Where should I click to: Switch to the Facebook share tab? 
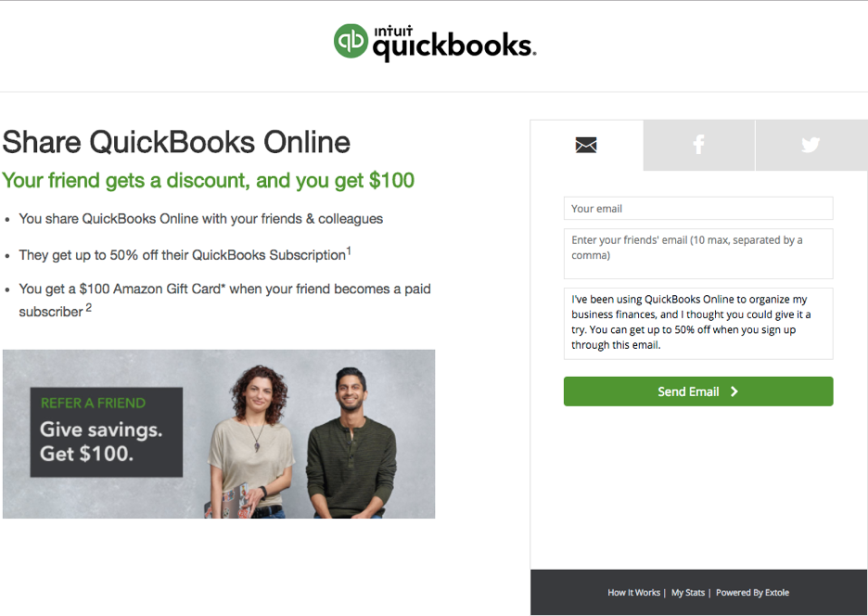tap(698, 145)
